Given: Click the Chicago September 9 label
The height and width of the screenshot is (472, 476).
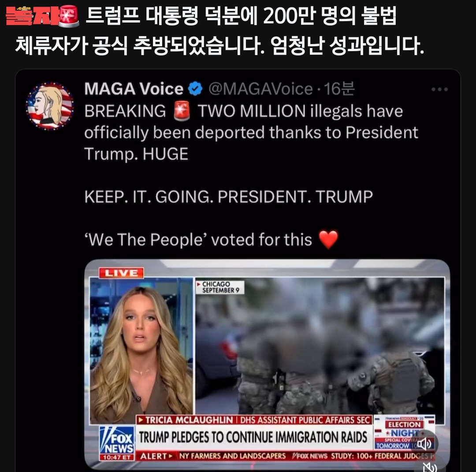Looking at the screenshot, I should click(x=220, y=287).
